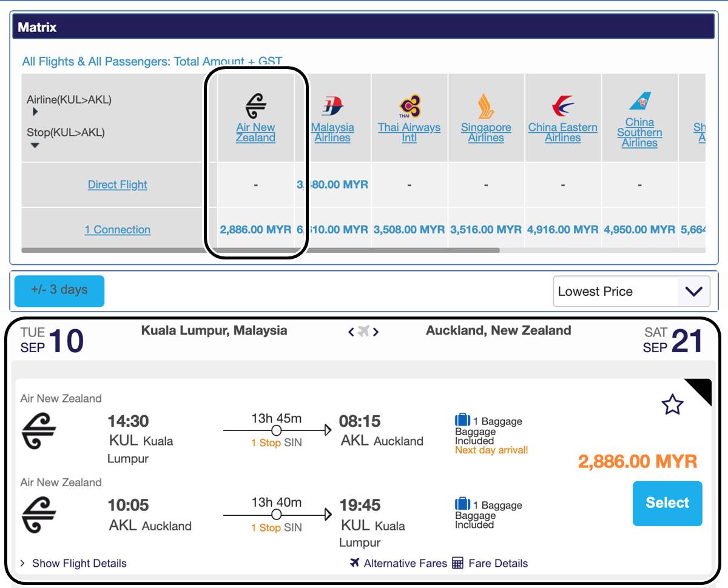Expand Show Flight Details
Viewport: 728px width, 588px height.
[x=73, y=563]
